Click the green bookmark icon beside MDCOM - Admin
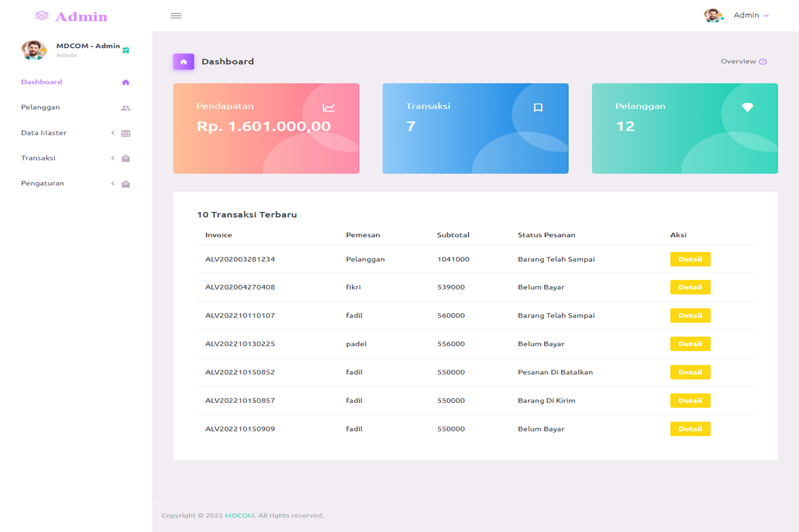The image size is (799, 532). 125,51
